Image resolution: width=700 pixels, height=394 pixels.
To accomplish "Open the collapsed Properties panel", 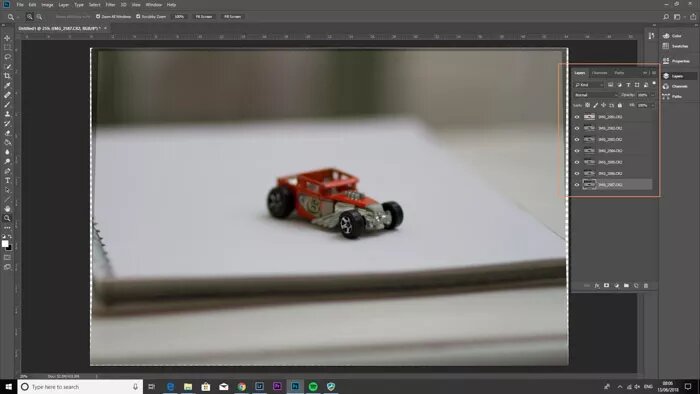I will pos(677,61).
